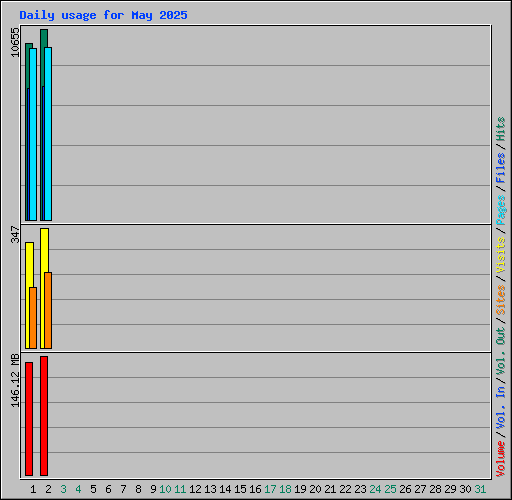This screenshot has height=500, width=512.
Task: Click the day 31 label on x-axis
Action: point(480,489)
